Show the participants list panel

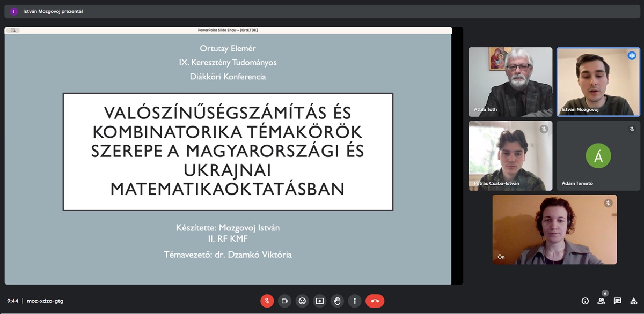point(601,301)
